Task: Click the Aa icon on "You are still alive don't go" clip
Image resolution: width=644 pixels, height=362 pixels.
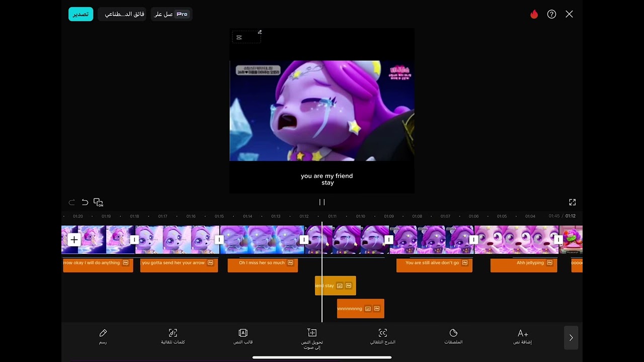Action: click(465, 262)
